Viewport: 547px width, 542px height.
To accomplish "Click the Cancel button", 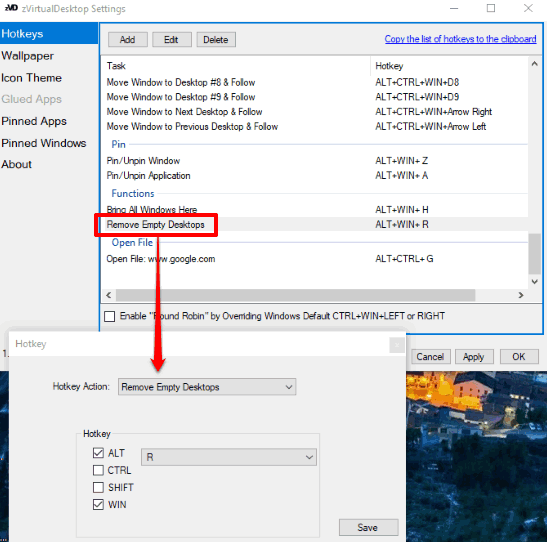I will (x=430, y=356).
